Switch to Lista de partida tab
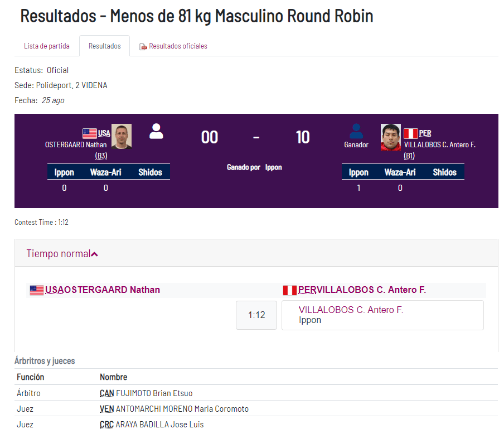The width and height of the screenshot is (504, 448). click(x=47, y=46)
